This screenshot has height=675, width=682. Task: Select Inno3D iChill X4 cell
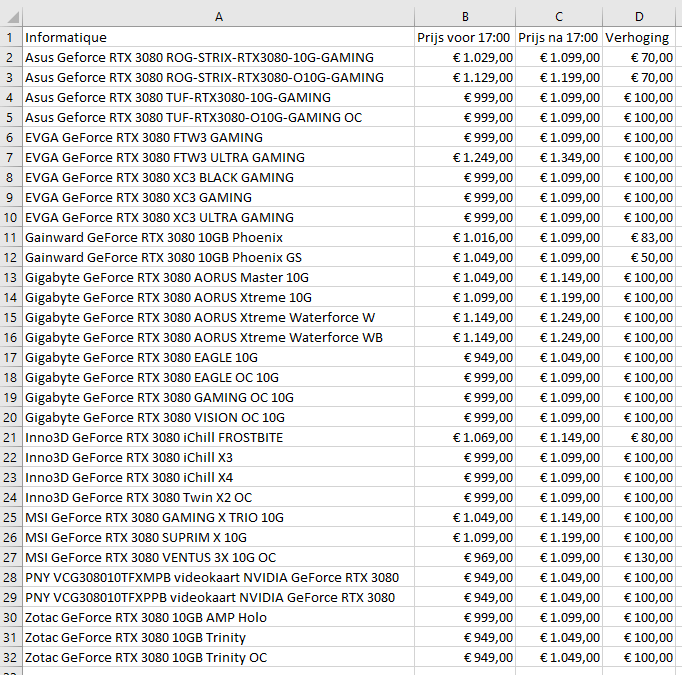[219, 478]
